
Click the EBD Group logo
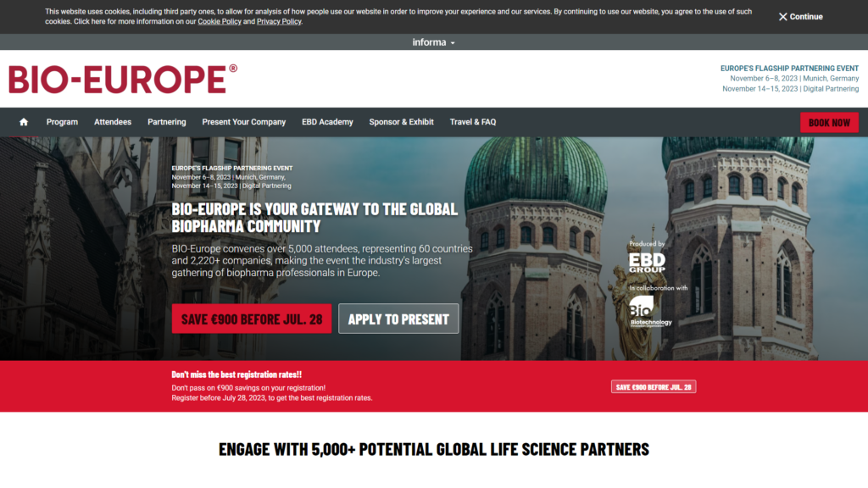(647, 262)
